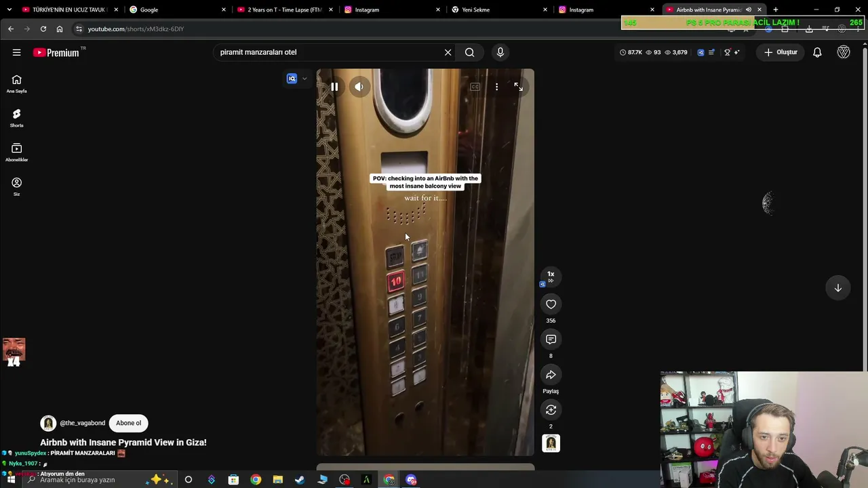Click the address bar URL
This screenshot has width=868, height=488.
tap(136, 29)
